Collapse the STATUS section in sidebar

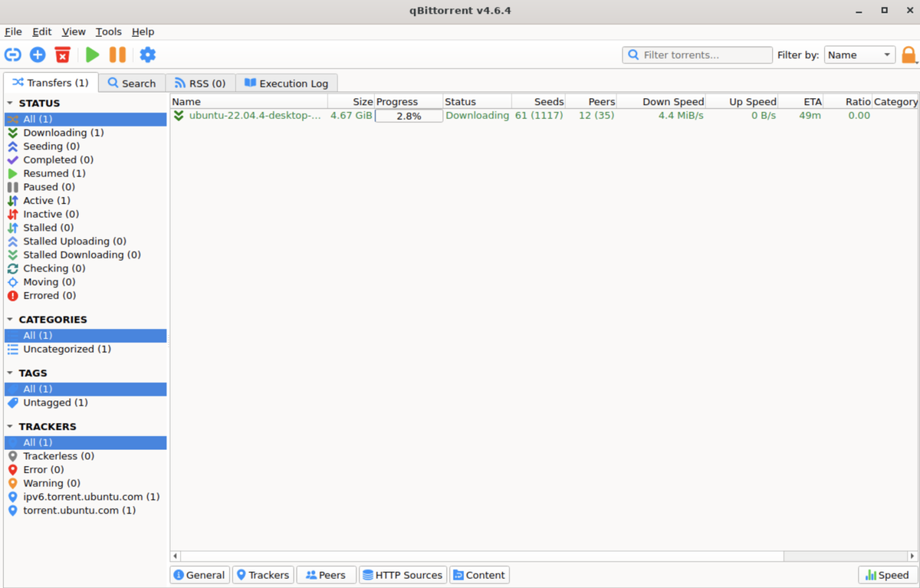10,103
